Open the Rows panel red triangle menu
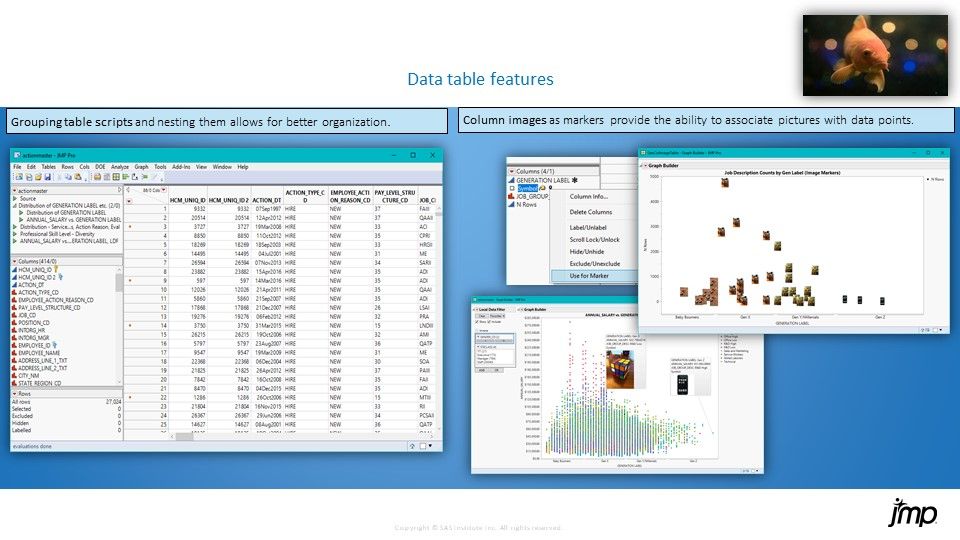The height and width of the screenshot is (540, 960). (15, 394)
